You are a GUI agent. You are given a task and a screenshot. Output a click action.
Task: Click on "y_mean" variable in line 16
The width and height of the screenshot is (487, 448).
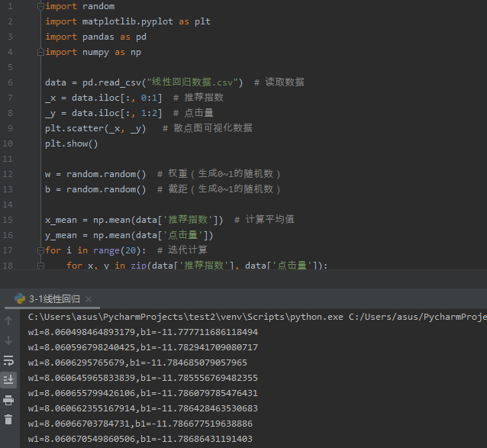coord(61,235)
